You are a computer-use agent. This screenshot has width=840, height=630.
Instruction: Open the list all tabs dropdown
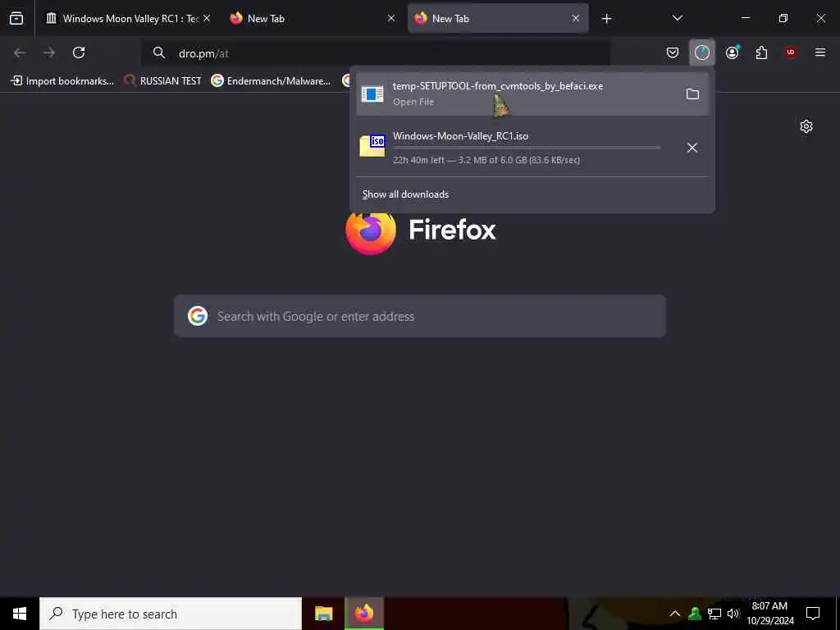677,18
